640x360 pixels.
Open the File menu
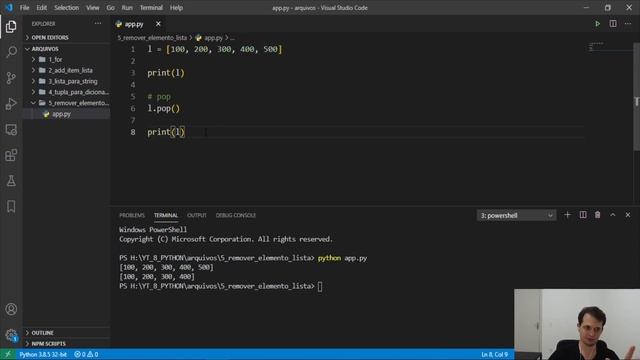click(x=24, y=8)
